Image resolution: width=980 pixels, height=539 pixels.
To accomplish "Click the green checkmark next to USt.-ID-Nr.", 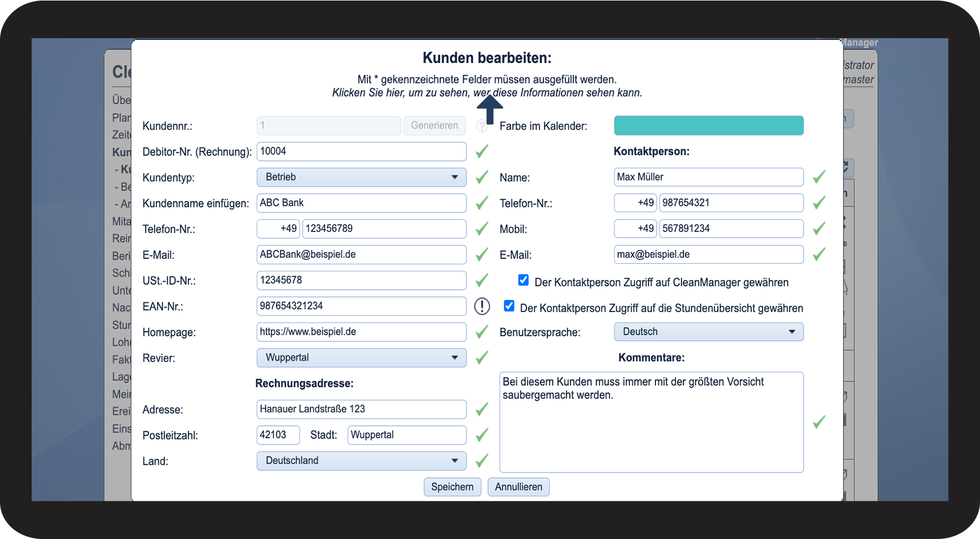I will click(x=482, y=280).
